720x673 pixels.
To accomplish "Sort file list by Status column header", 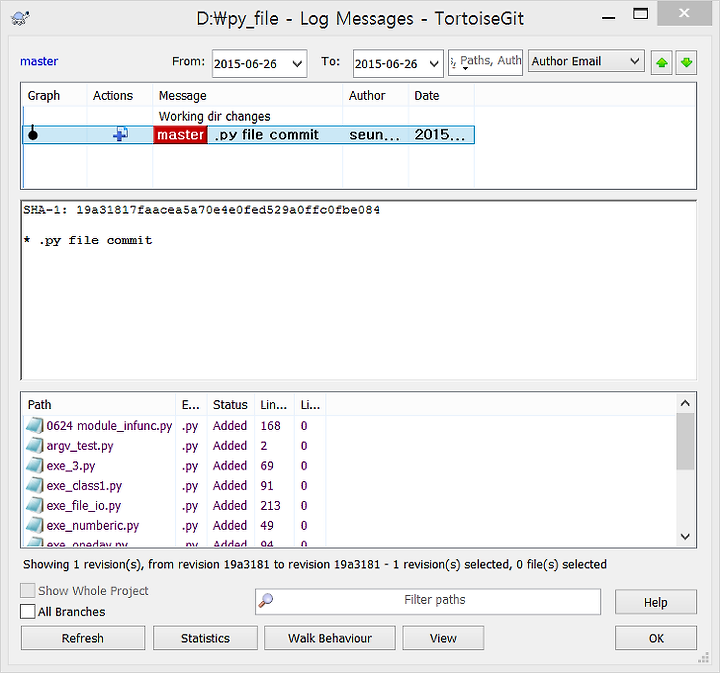I will pyautogui.click(x=231, y=404).
